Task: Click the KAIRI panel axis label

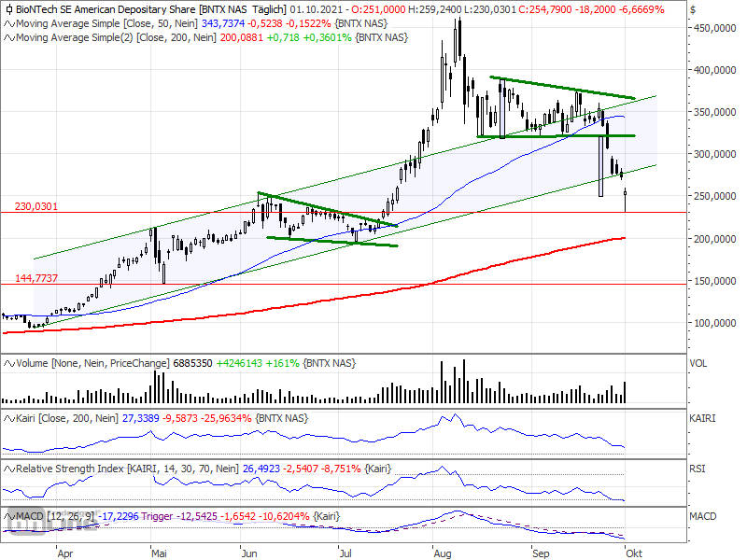Action: (703, 418)
